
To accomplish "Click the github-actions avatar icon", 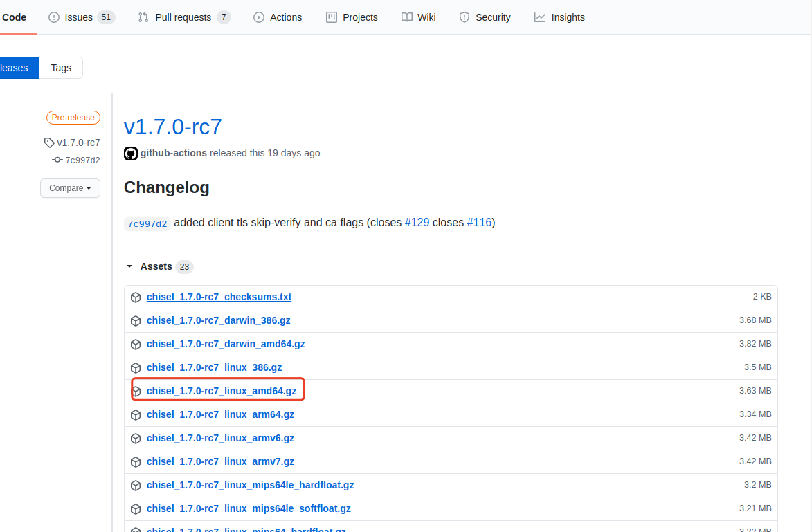I will (x=130, y=153).
